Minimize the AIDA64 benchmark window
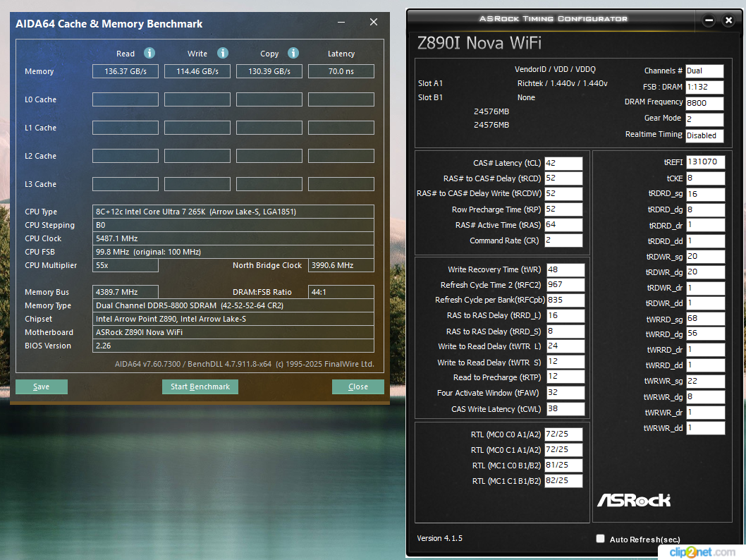 [341, 23]
